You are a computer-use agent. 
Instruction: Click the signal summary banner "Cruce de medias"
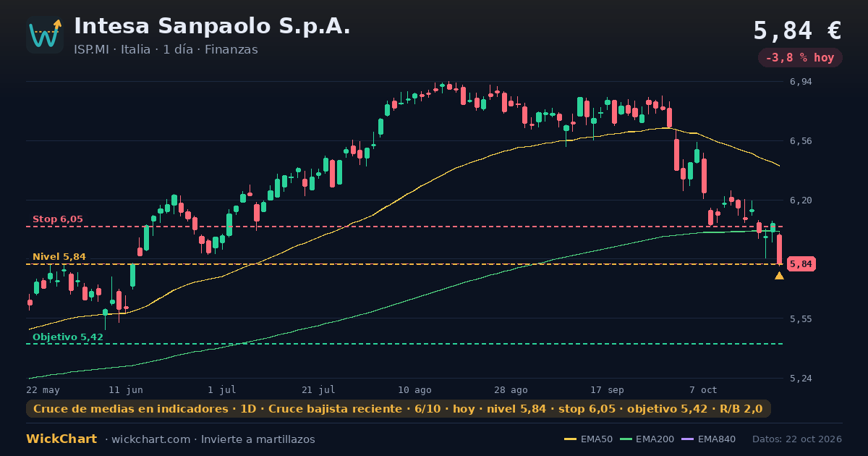pyautogui.click(x=398, y=409)
